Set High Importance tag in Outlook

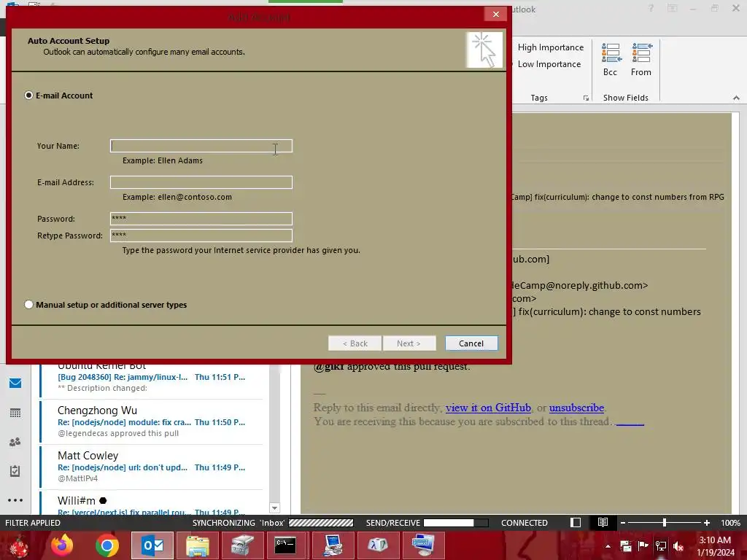[x=550, y=47]
